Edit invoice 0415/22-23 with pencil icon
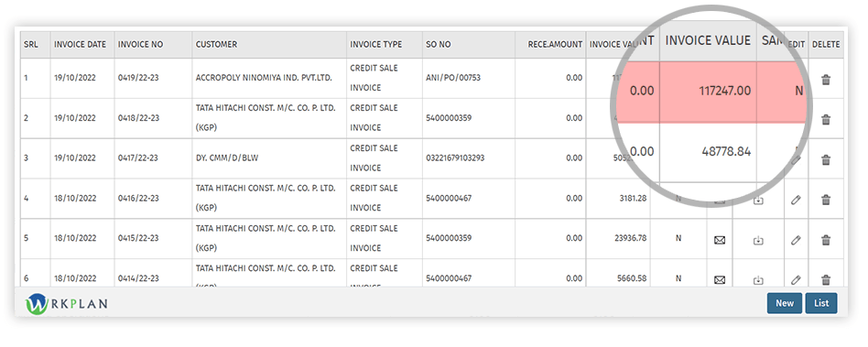Screen dimensions: 868x347 (x=796, y=240)
